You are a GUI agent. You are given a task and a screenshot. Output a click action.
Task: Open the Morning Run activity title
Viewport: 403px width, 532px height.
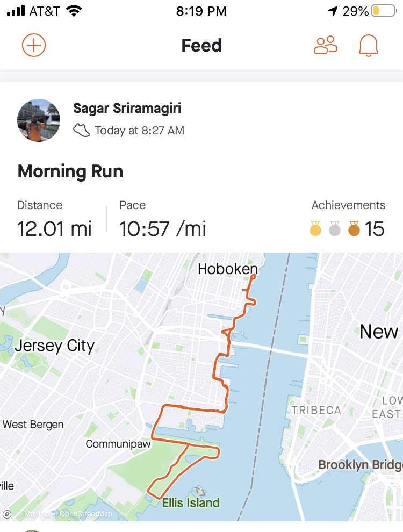coord(70,171)
